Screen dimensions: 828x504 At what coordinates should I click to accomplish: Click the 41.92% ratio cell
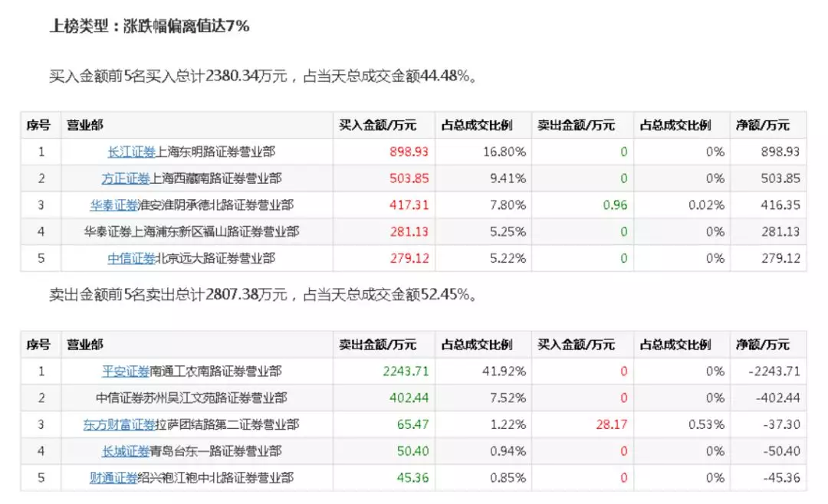pos(504,371)
